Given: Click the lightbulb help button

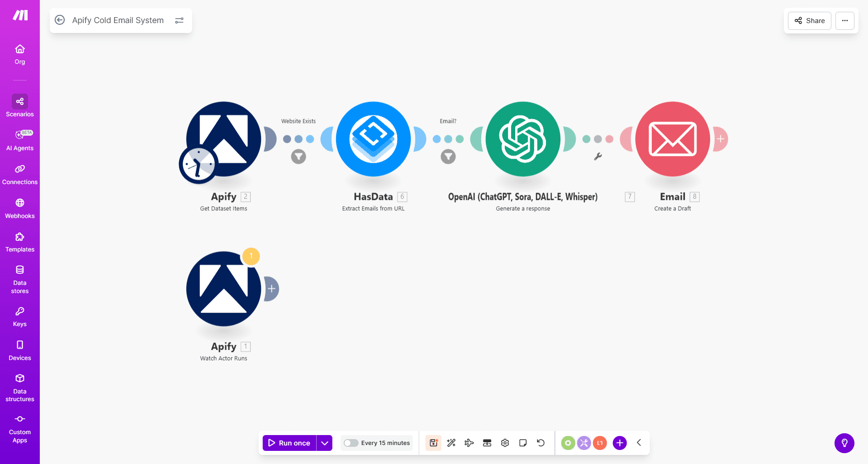Looking at the screenshot, I should pyautogui.click(x=844, y=443).
